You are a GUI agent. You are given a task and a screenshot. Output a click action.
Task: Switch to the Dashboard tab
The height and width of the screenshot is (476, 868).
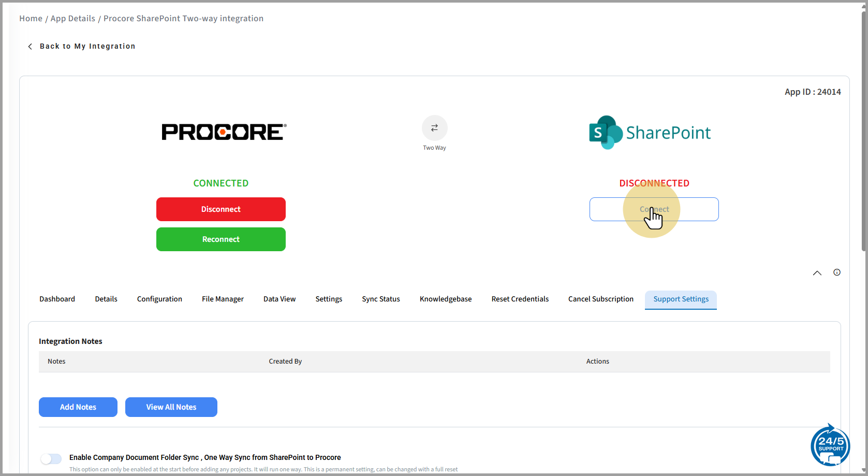[x=57, y=299]
